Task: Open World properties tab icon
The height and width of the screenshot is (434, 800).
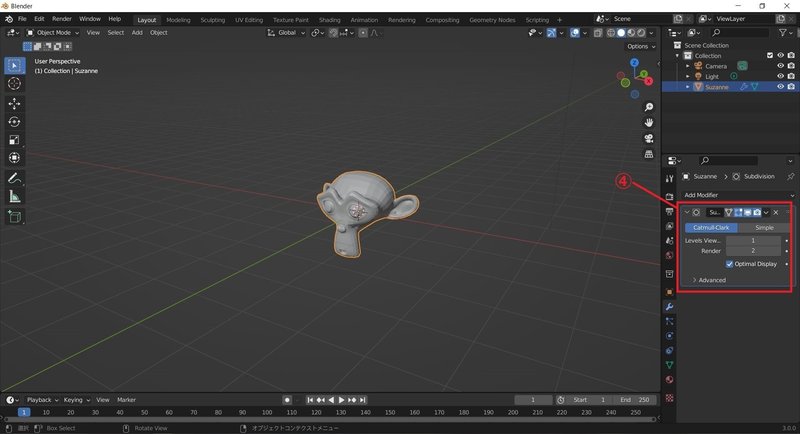Action: click(669, 256)
